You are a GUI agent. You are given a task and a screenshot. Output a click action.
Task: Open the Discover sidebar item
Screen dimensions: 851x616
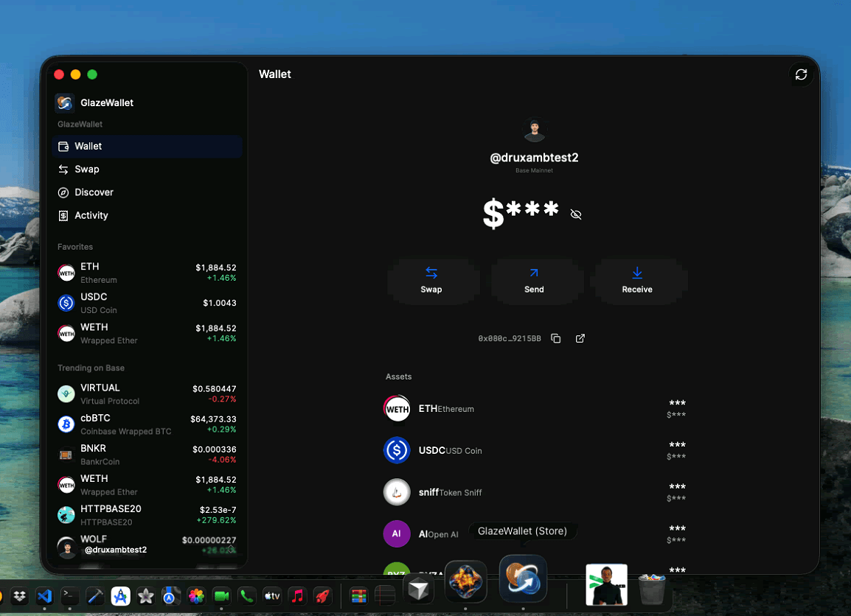pyautogui.click(x=147, y=192)
